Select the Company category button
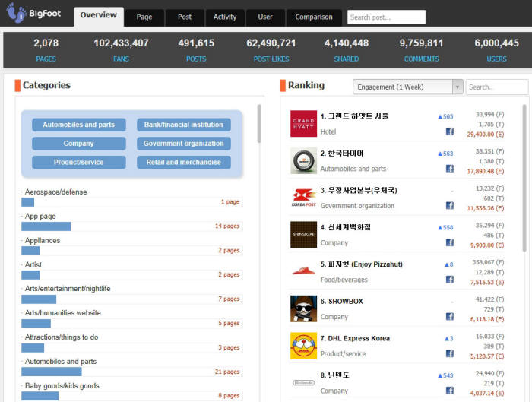This screenshot has height=402, width=532. [79, 143]
